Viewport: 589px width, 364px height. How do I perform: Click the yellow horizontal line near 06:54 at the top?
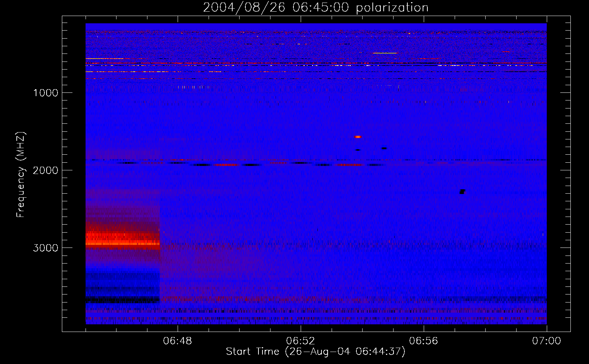point(384,53)
